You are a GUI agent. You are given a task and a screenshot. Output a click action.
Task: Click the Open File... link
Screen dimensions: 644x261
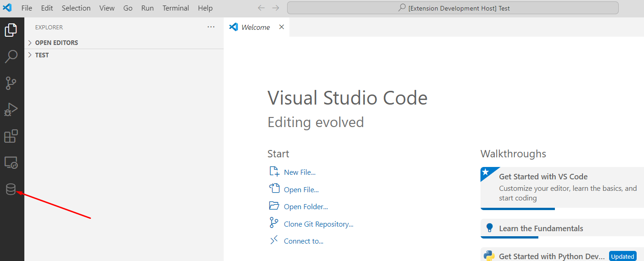[301, 189]
